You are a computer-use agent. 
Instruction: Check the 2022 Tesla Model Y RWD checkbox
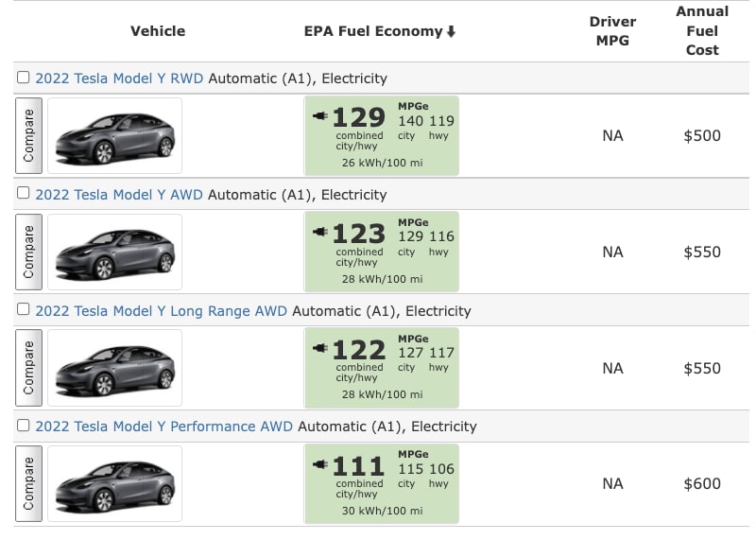23,78
